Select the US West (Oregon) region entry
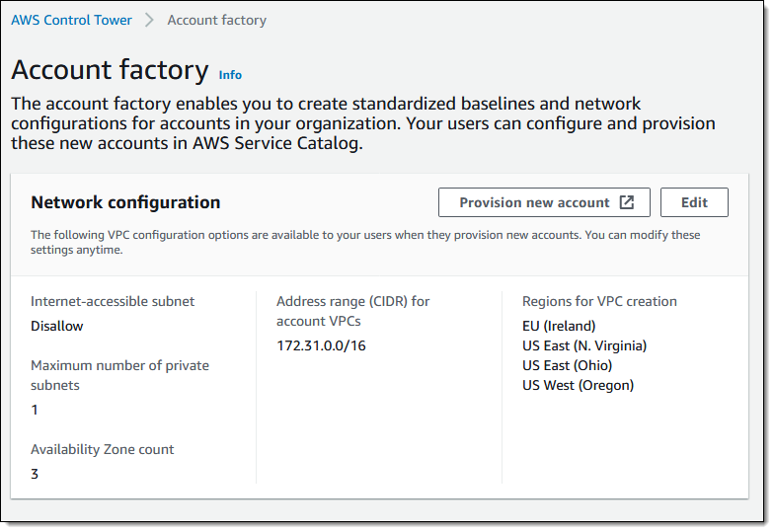Image resolution: width=774 pixels, height=532 pixels. 578,385
